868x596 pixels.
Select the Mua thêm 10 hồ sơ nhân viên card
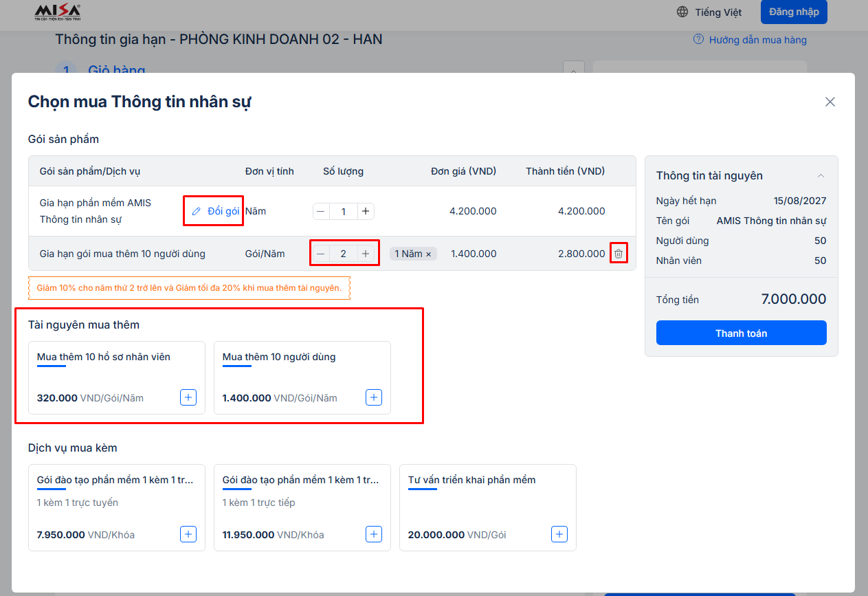(x=117, y=377)
